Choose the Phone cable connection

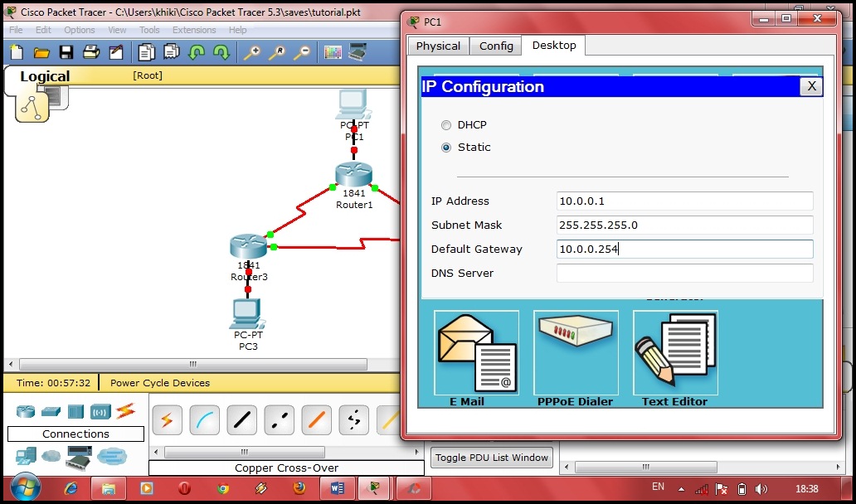pos(353,420)
